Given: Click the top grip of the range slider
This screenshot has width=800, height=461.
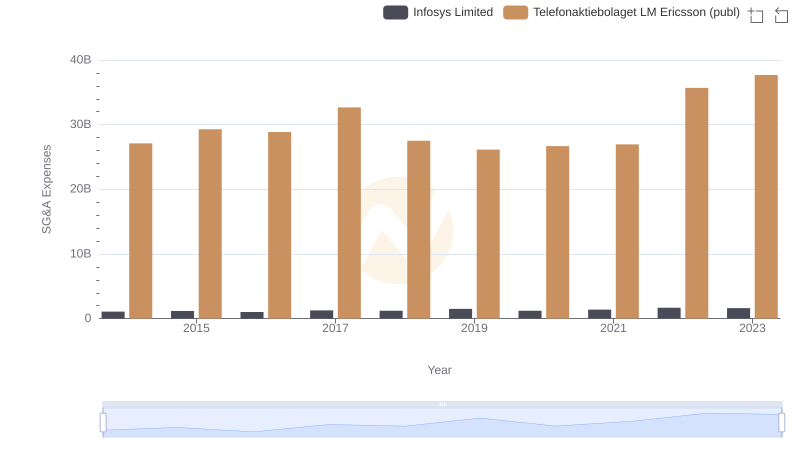Looking at the screenshot, I should click(442, 404).
